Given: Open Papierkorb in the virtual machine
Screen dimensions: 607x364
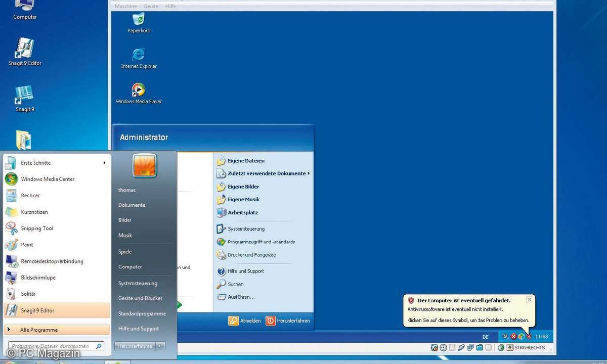Looking at the screenshot, I should (x=139, y=22).
